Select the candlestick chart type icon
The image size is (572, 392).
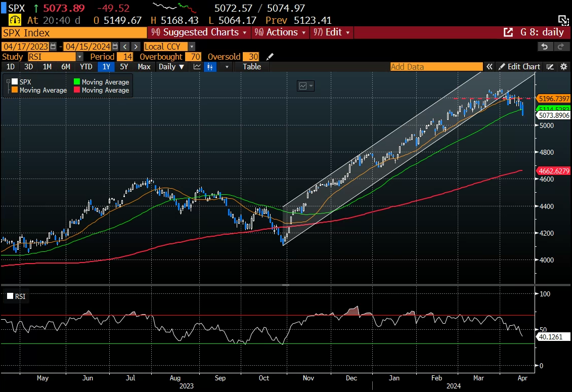[x=210, y=66]
